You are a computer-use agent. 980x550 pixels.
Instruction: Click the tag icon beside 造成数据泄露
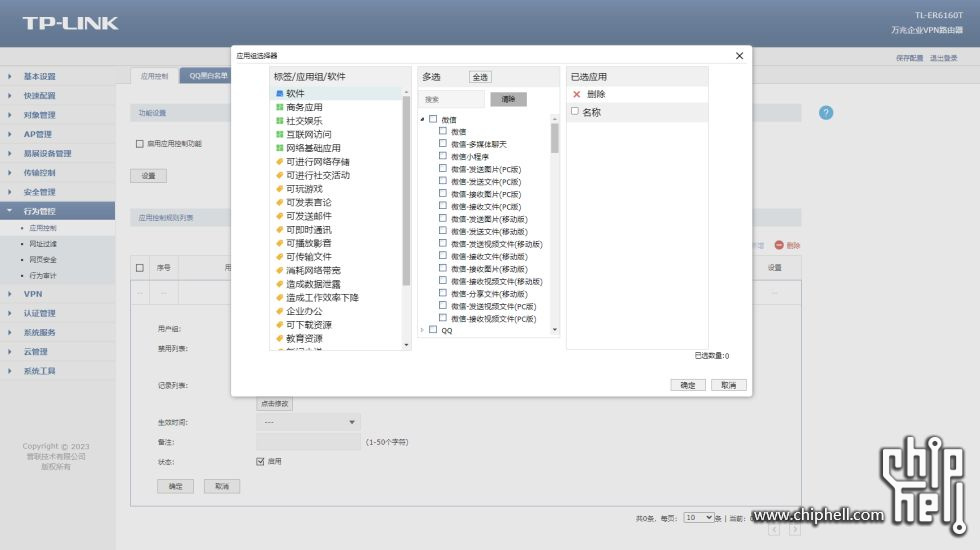click(279, 284)
